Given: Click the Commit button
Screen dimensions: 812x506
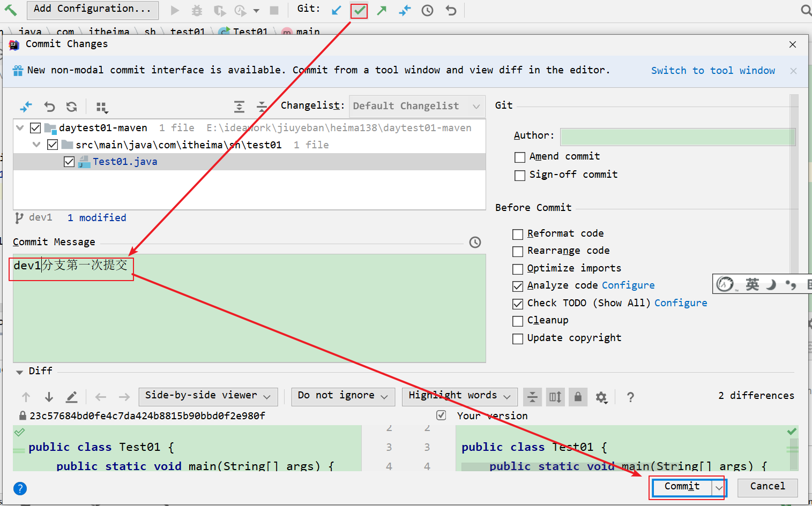Looking at the screenshot, I should (x=682, y=487).
